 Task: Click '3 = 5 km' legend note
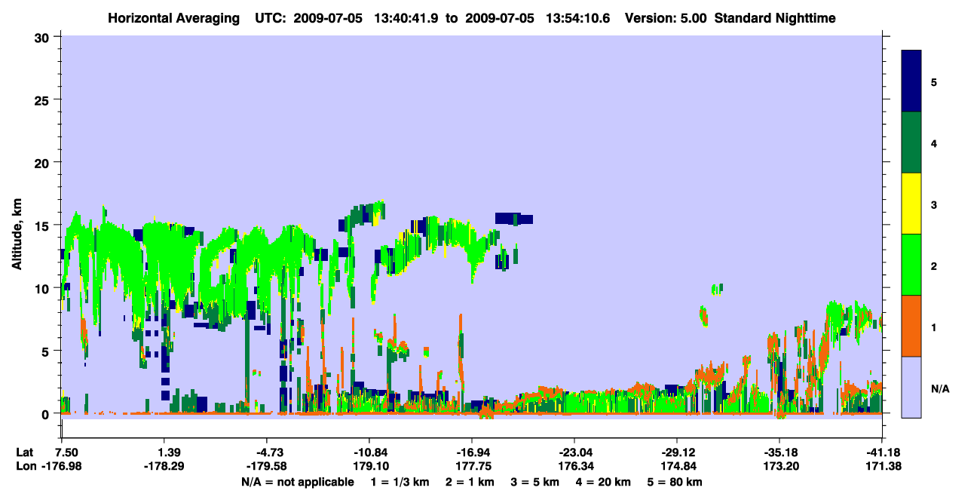pyautogui.click(x=535, y=481)
